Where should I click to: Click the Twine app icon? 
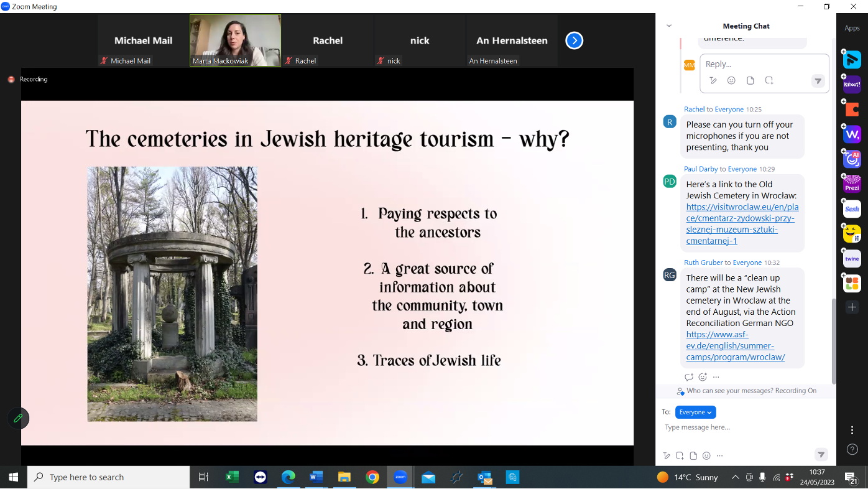(x=851, y=258)
